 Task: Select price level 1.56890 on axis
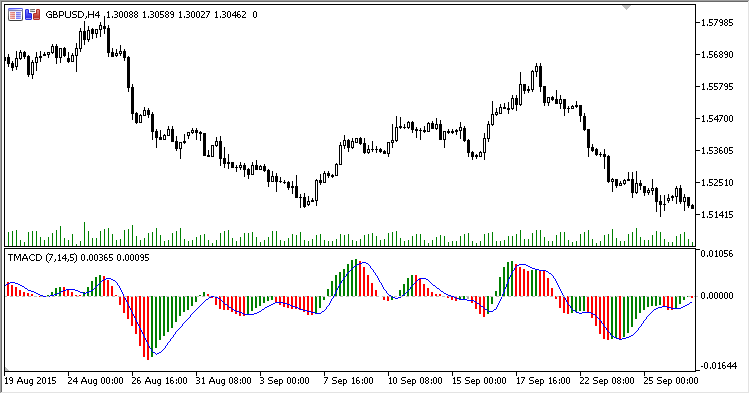[717, 55]
